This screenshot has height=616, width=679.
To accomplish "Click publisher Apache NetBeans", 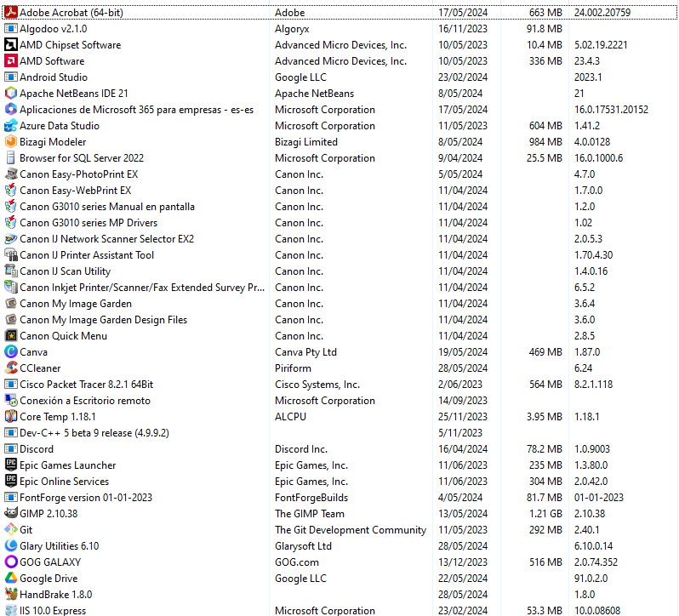I will [314, 93].
